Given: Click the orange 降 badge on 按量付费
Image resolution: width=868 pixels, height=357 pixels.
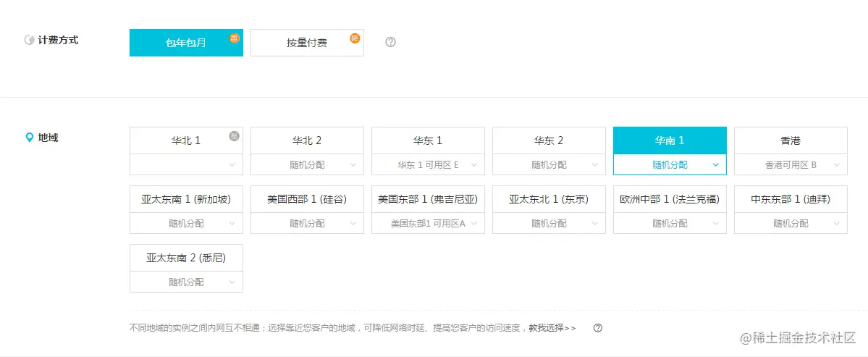Looking at the screenshot, I should (355, 38).
